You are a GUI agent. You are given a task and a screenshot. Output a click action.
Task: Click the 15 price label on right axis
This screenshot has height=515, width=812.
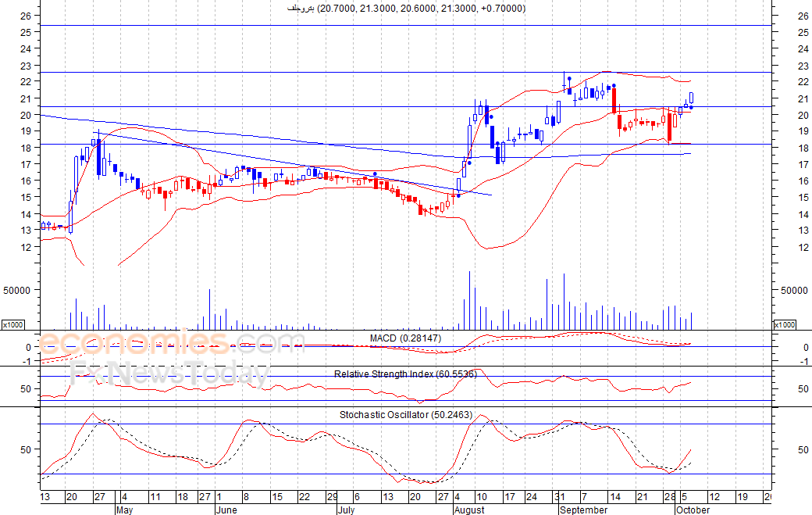click(803, 198)
